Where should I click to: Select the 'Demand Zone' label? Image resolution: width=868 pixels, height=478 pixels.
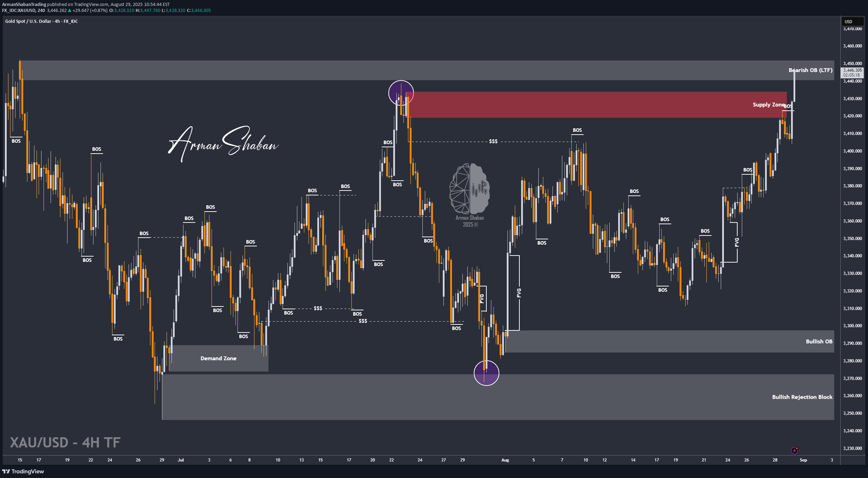(218, 358)
